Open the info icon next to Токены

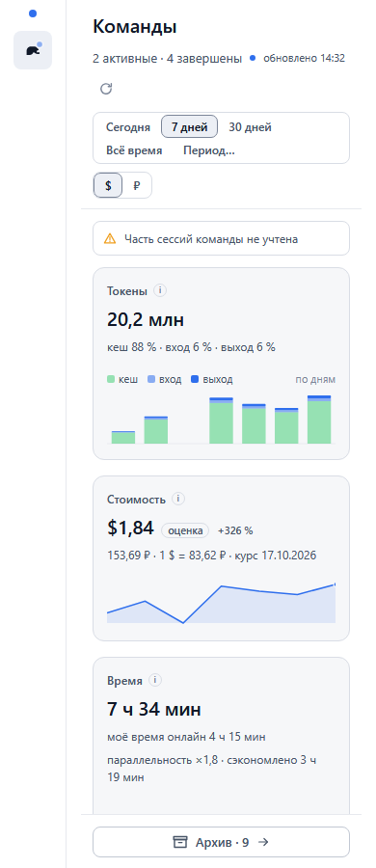(x=160, y=290)
